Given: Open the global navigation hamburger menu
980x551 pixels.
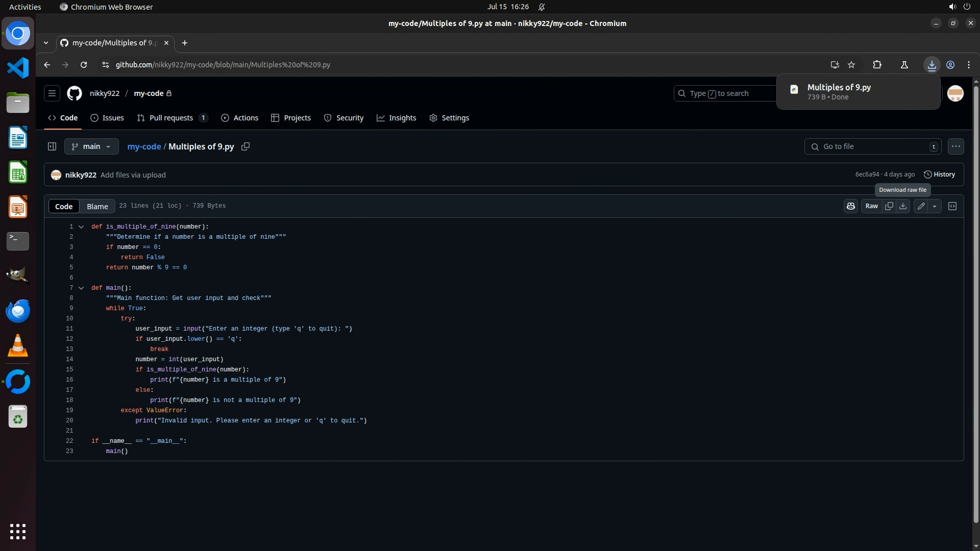Looking at the screenshot, I should (52, 93).
